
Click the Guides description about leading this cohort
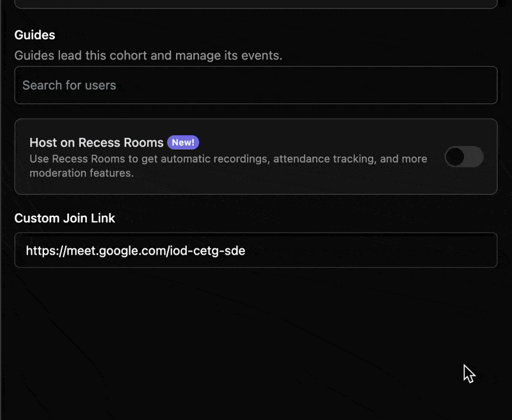coord(148,56)
